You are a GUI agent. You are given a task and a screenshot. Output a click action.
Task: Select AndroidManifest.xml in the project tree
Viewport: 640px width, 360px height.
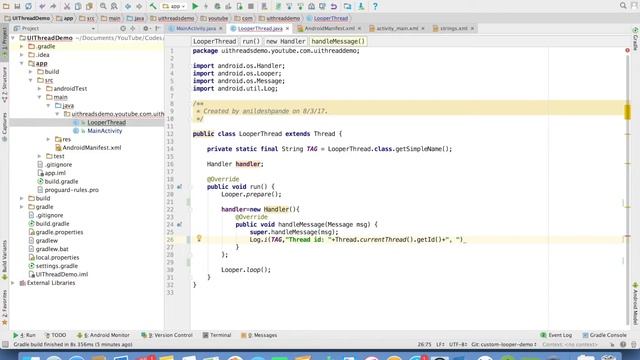pyautogui.click(x=91, y=148)
